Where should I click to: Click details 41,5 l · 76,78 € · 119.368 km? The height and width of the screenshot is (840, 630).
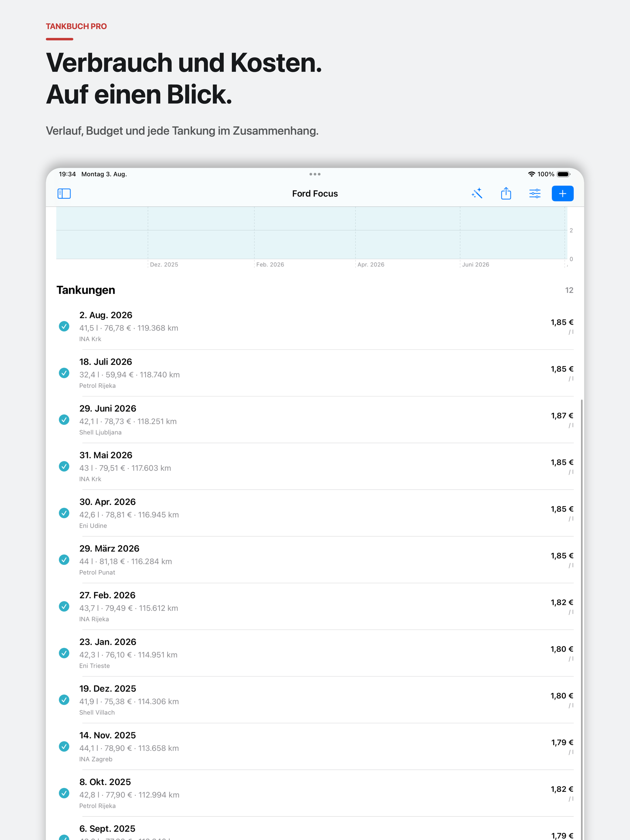tap(129, 328)
